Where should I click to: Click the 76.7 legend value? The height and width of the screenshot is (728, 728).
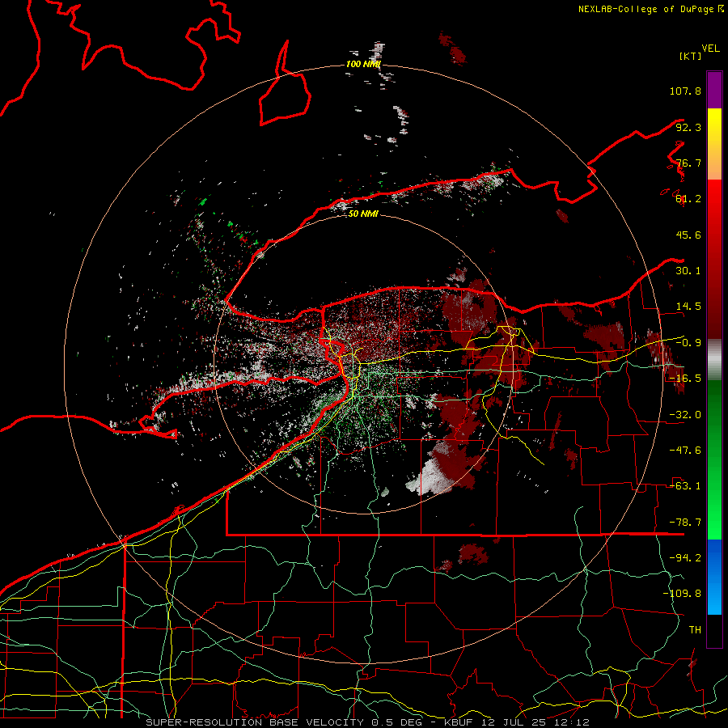coord(688,163)
